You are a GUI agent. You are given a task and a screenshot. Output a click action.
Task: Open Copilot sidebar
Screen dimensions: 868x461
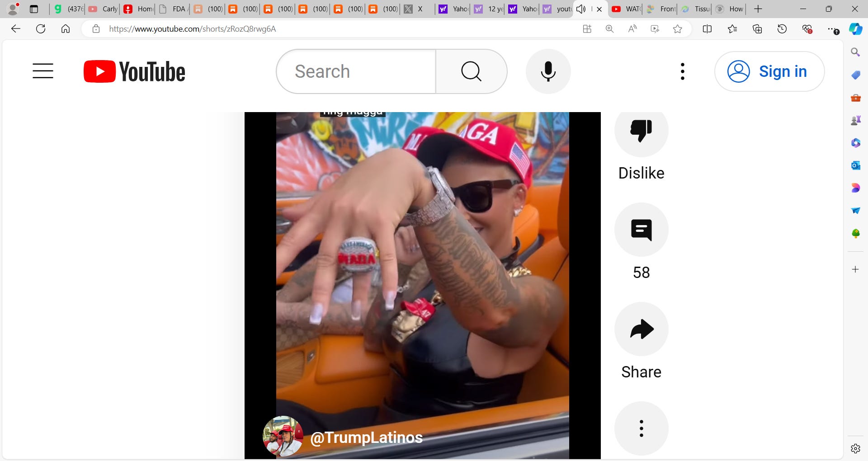(x=855, y=29)
